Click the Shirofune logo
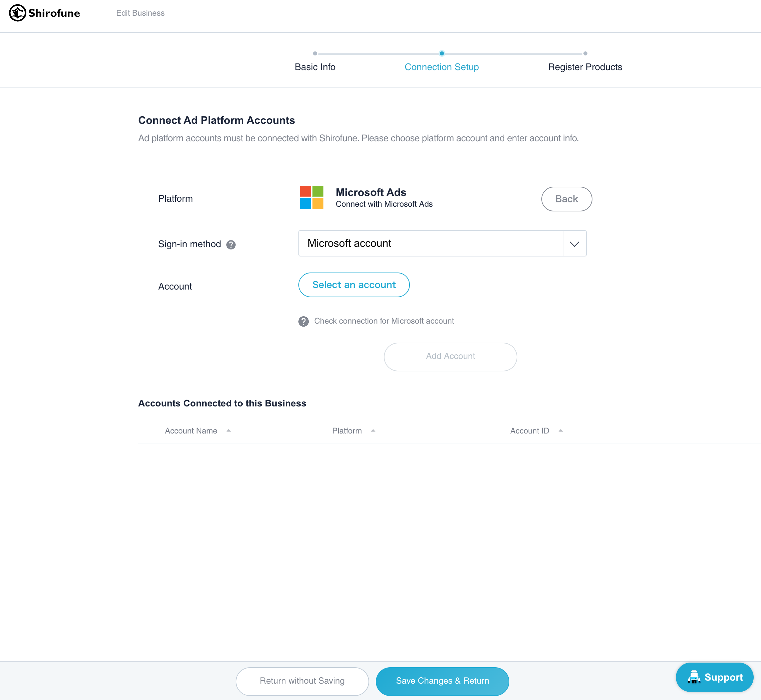The width and height of the screenshot is (761, 700). click(x=44, y=13)
